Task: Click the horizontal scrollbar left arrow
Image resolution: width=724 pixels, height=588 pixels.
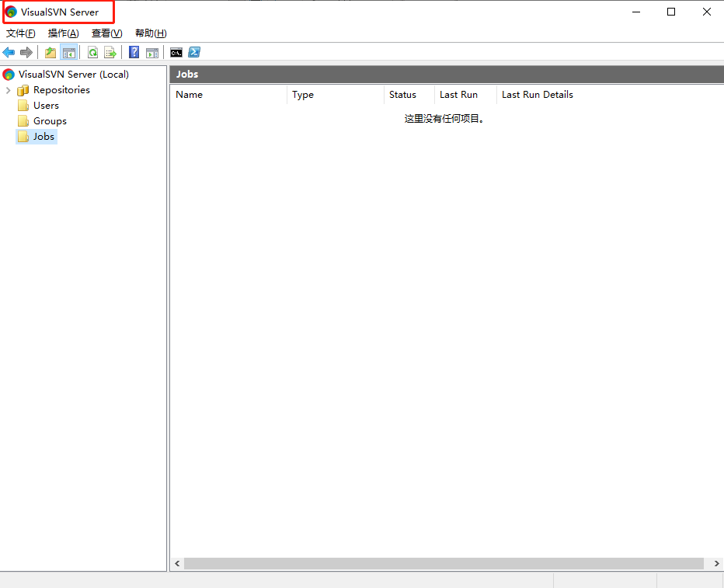Action: pyautogui.click(x=177, y=564)
